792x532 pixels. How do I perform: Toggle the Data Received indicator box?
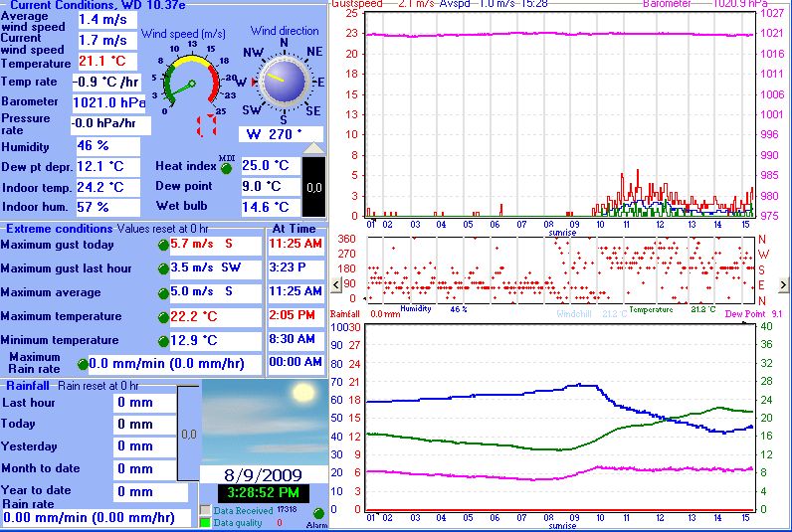tap(206, 510)
